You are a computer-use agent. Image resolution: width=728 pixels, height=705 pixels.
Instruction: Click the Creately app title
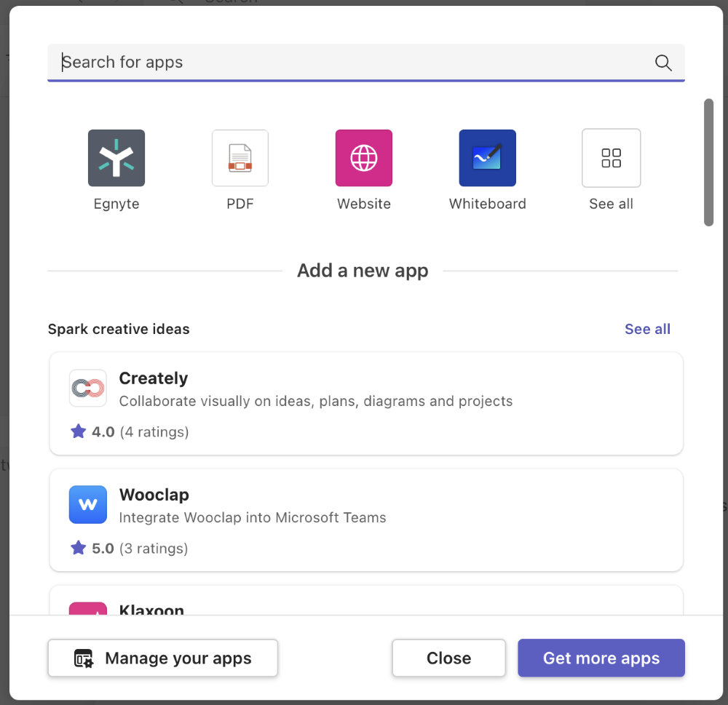[154, 378]
